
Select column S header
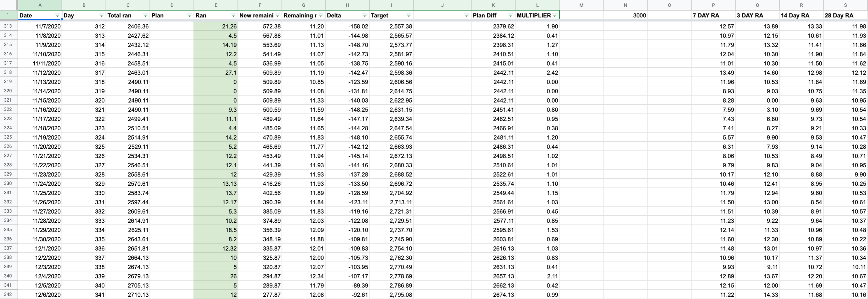pyautogui.click(x=845, y=5)
